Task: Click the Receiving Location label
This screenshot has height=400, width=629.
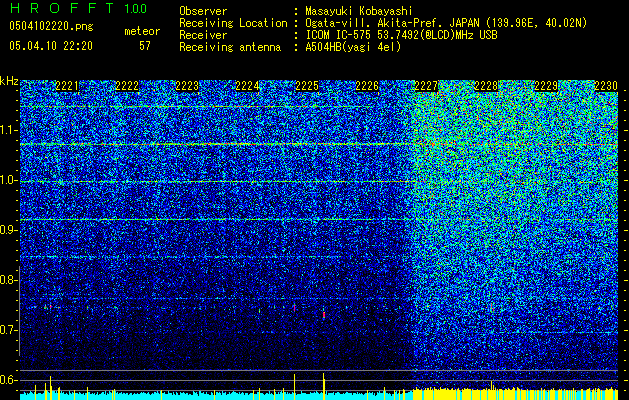Action: [x=233, y=23]
